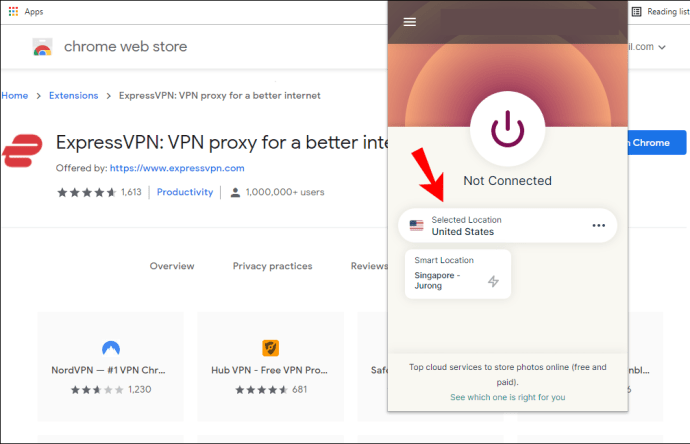Click the NordVPN mountain icon
This screenshot has height=444, width=690.
tap(111, 348)
